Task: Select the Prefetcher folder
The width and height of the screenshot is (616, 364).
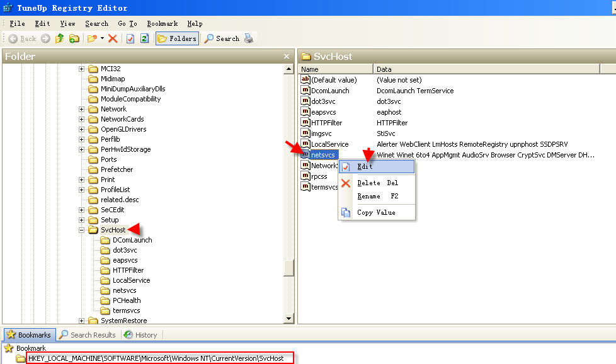Action: click(111, 169)
